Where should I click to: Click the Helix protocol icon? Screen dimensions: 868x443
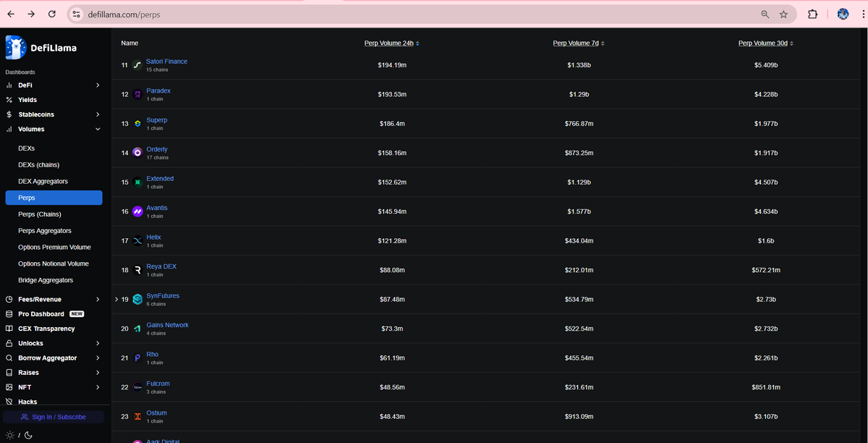[137, 241]
